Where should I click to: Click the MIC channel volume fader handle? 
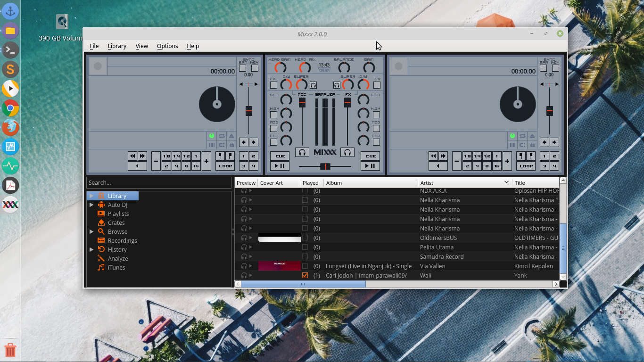[302, 102]
